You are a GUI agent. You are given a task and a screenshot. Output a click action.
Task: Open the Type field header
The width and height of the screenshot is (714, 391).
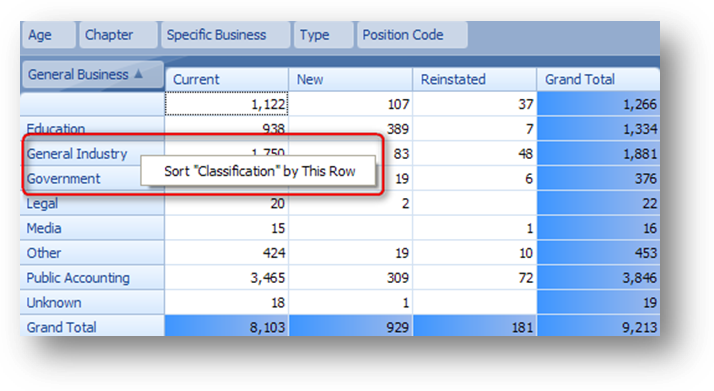[324, 35]
